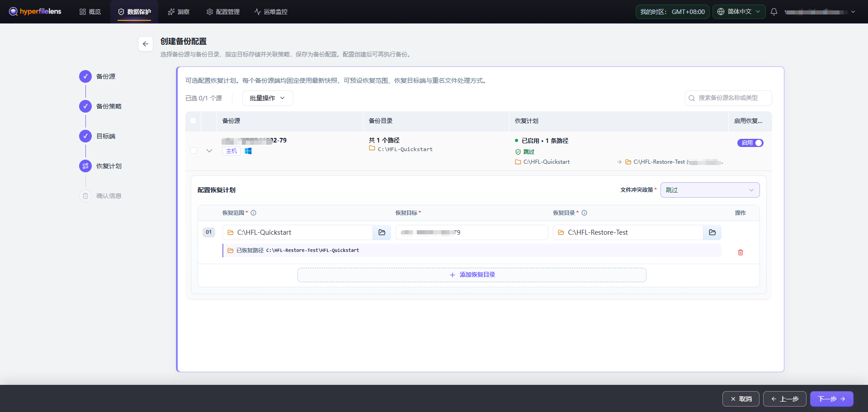Open the 运维监控 menu
This screenshot has height=412, width=868.
click(x=271, y=12)
